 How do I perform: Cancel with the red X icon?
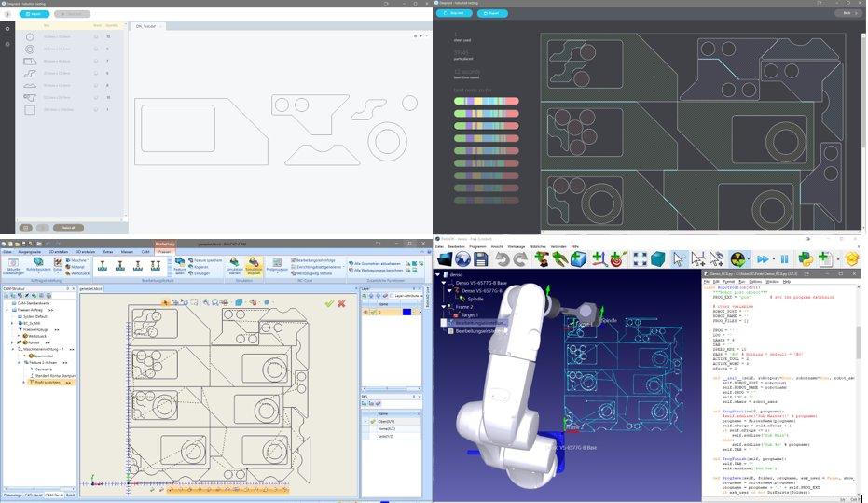341,302
